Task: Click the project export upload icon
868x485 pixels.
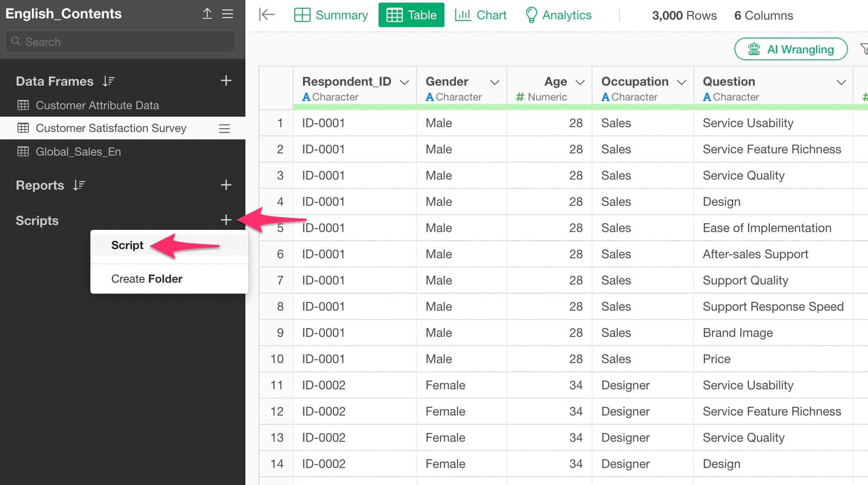Action: pos(207,14)
